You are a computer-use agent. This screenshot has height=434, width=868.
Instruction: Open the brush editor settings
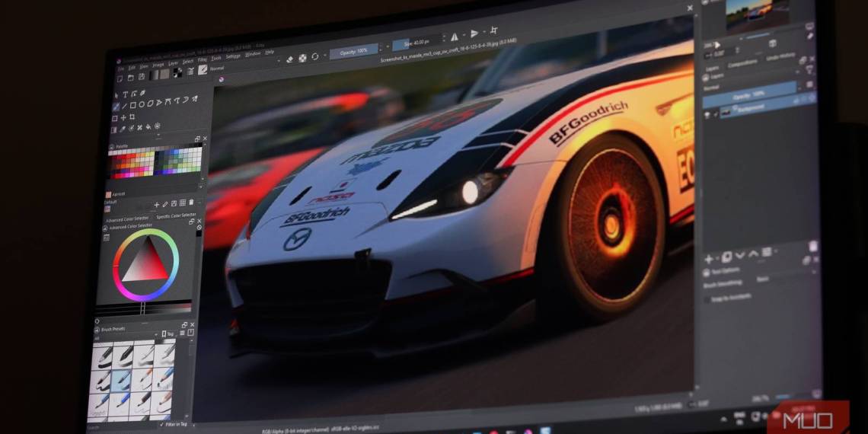[190, 71]
